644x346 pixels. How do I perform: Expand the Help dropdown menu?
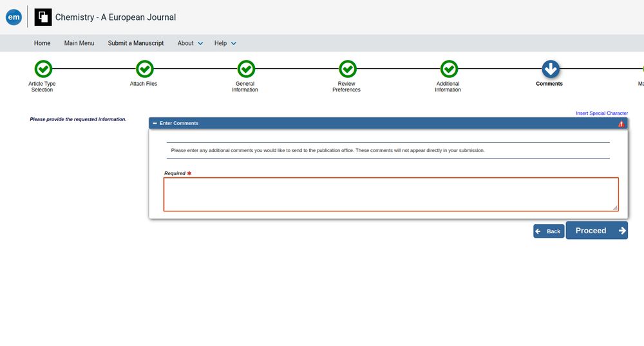click(225, 43)
